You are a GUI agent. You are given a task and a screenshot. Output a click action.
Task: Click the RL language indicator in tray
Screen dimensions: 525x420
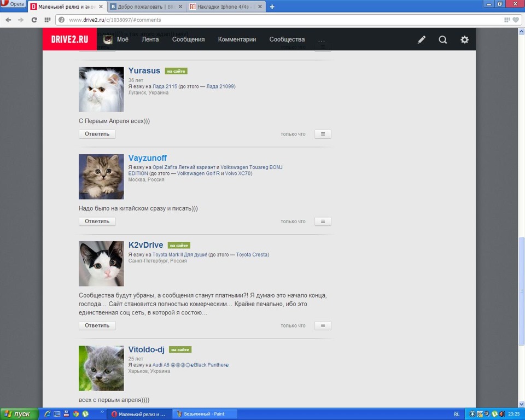click(x=457, y=415)
